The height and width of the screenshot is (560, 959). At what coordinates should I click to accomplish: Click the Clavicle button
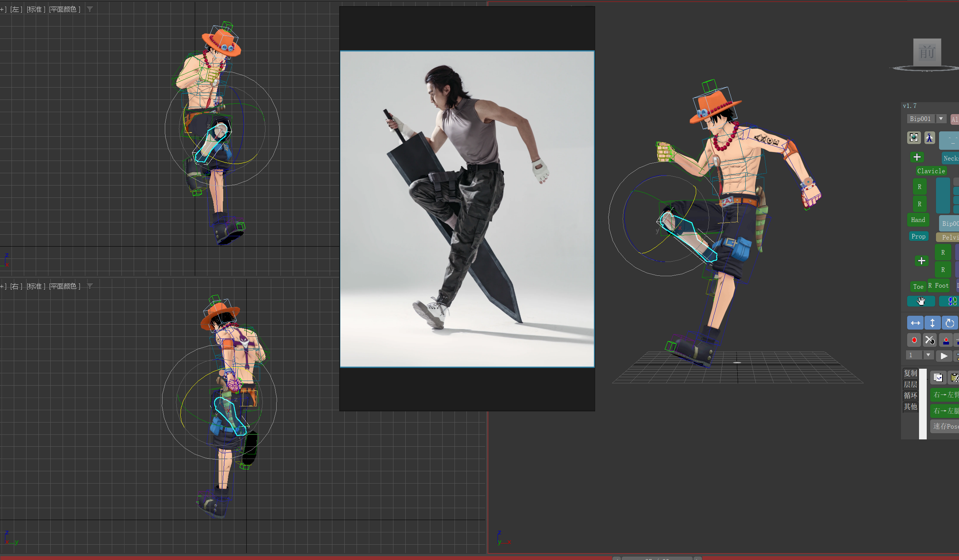(931, 171)
